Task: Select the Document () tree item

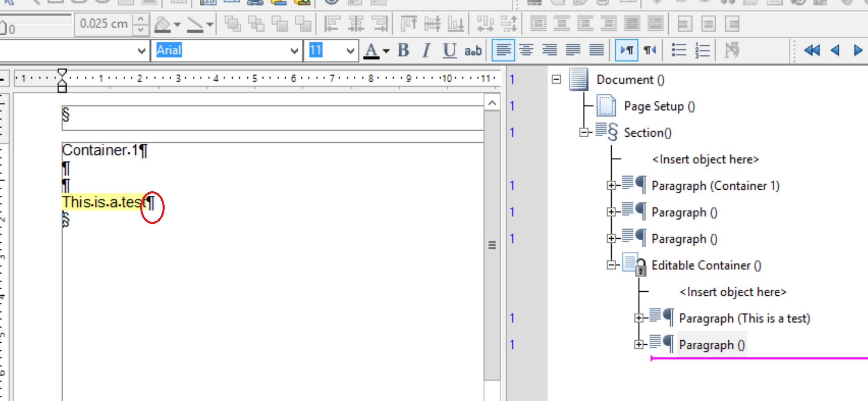Action: [630, 80]
